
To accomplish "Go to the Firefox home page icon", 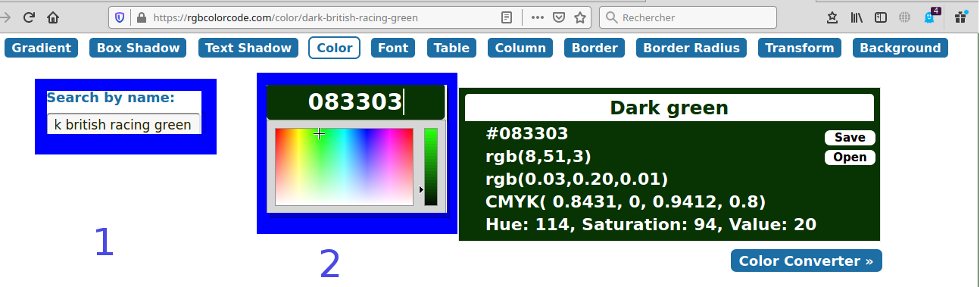I will (53, 17).
